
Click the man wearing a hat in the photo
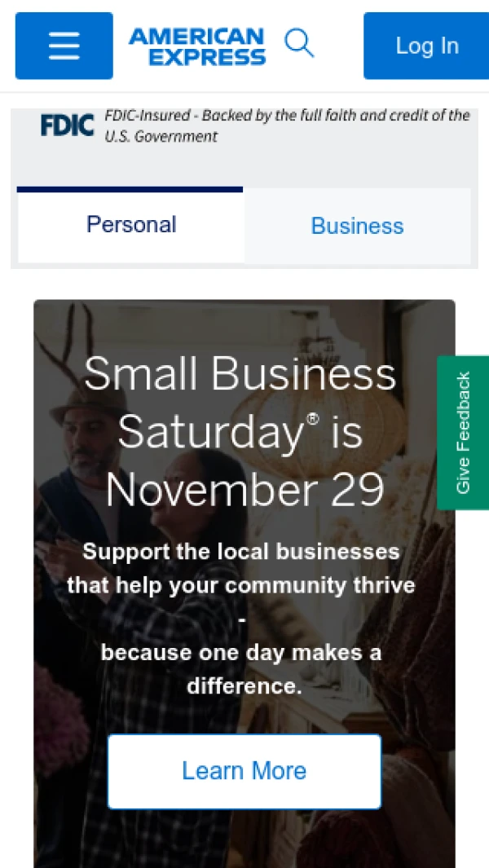(86, 440)
